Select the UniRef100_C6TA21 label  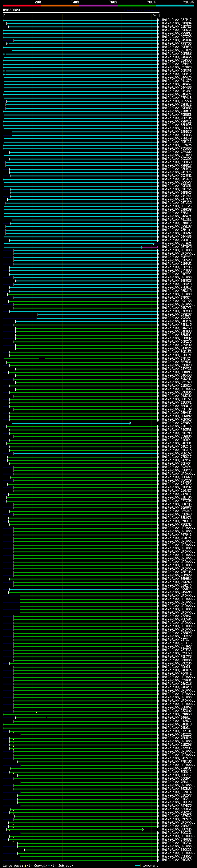[x=176, y=243]
